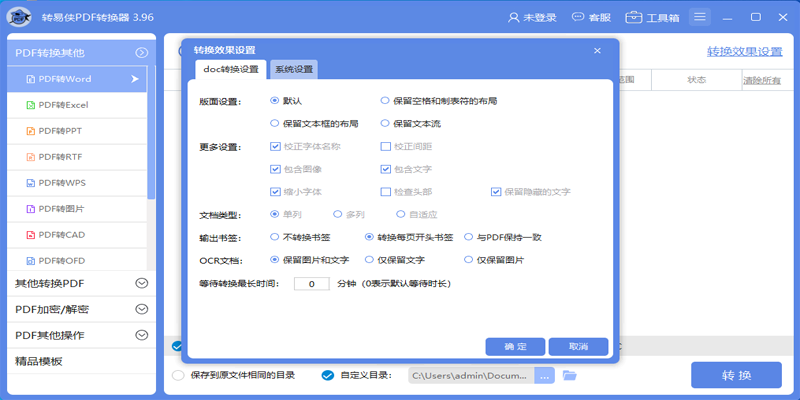The image size is (800, 400).
Task: Choose PDF转CAD in sidebar
Action: (77, 235)
